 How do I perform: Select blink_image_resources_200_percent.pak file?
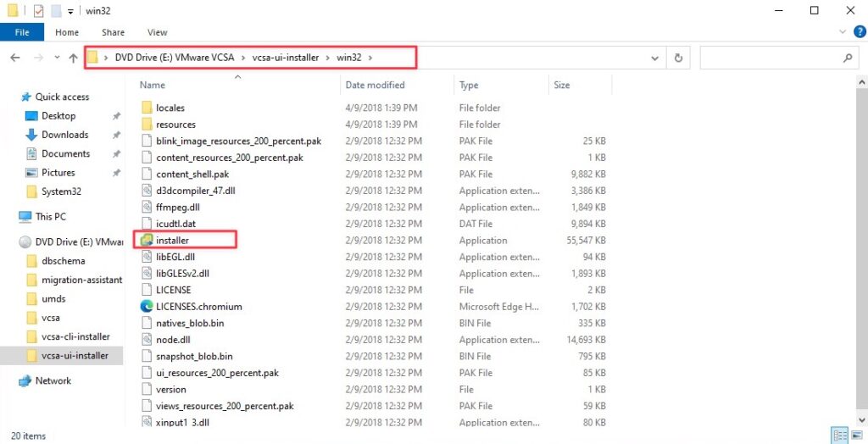(x=238, y=141)
